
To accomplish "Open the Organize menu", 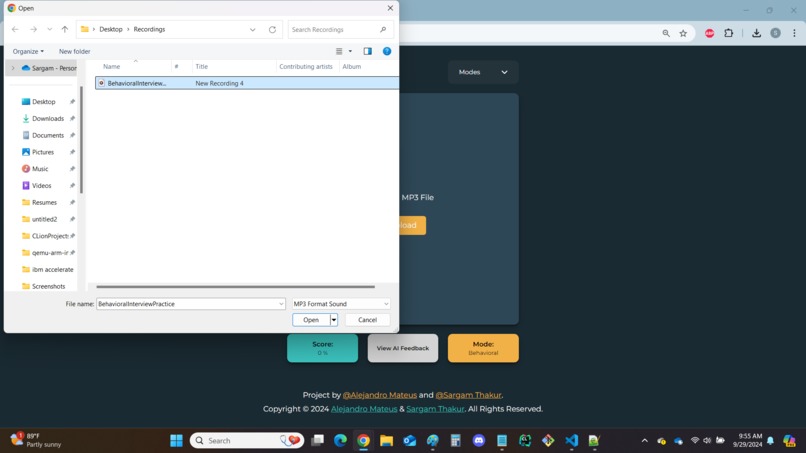I will pos(28,51).
